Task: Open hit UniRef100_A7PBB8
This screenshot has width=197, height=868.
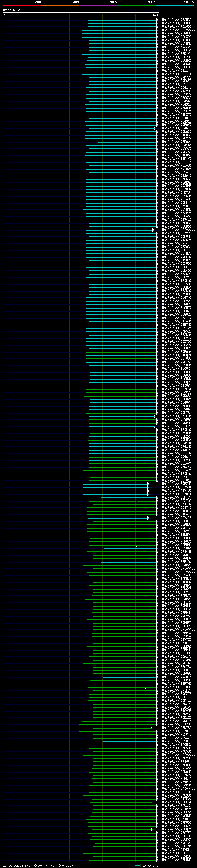Action: pos(176,33)
